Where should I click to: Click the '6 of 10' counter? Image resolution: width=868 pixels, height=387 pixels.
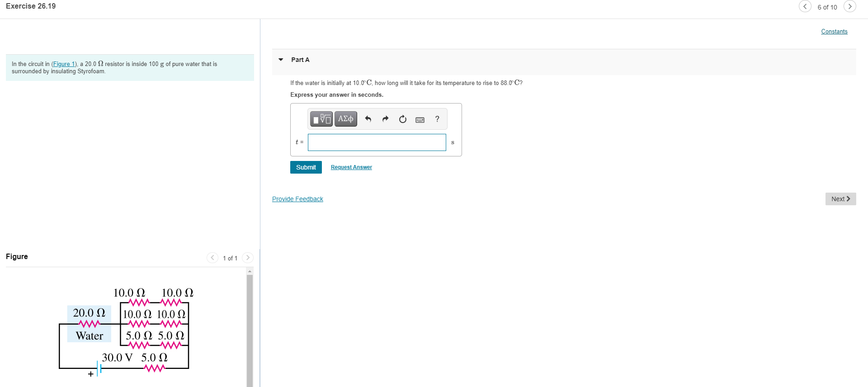827,7
